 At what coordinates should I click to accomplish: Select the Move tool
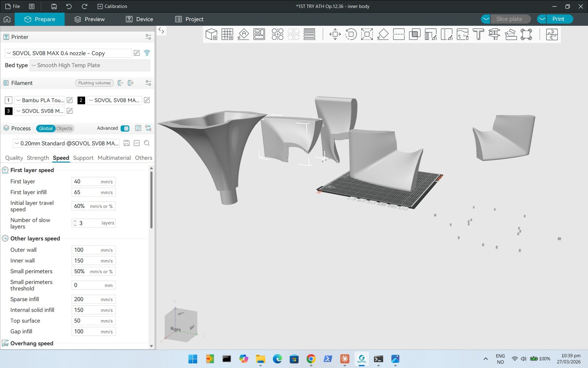[x=335, y=34]
